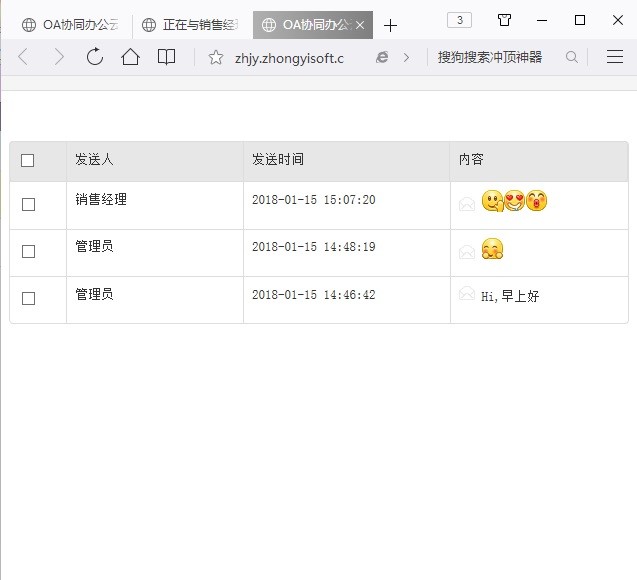Screen dimensions: 637x580
Task: Click the blushing emoji in 管理员 row
Action: coord(492,249)
